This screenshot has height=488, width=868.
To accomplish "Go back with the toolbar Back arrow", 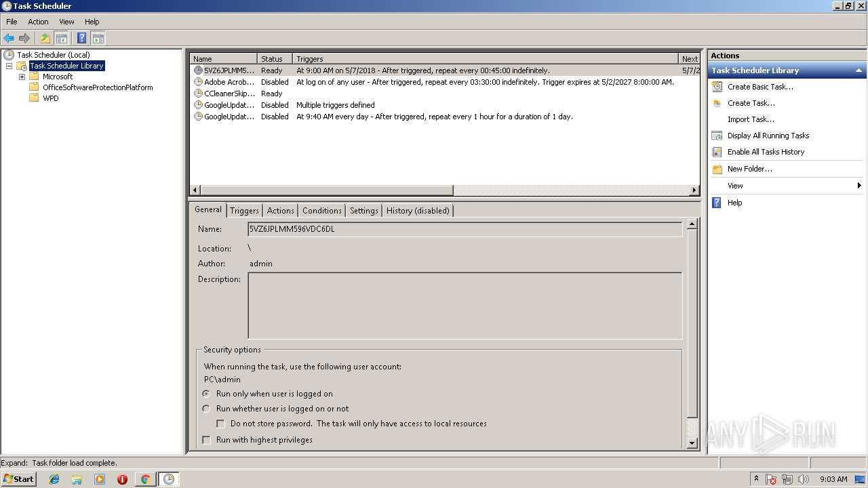I will coord(9,39).
